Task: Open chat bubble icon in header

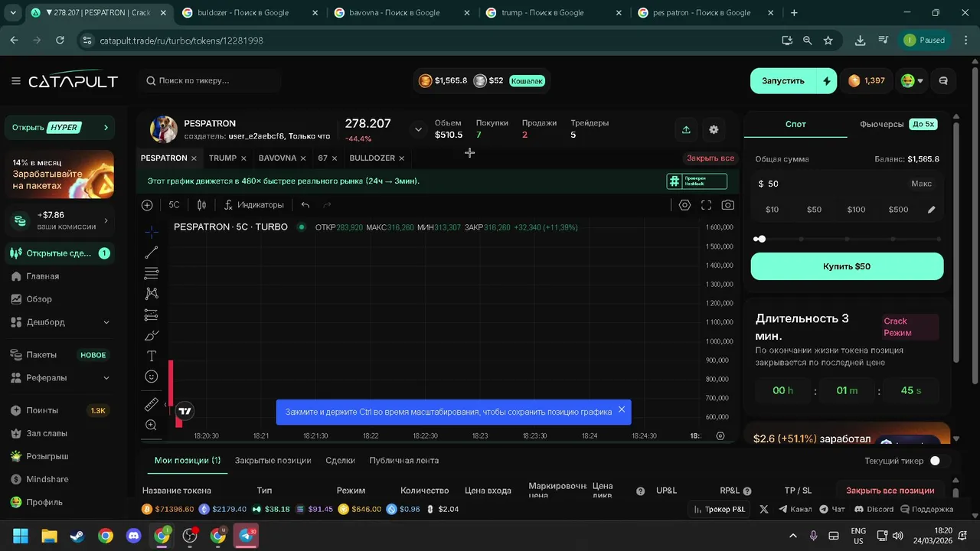Action: click(x=943, y=80)
